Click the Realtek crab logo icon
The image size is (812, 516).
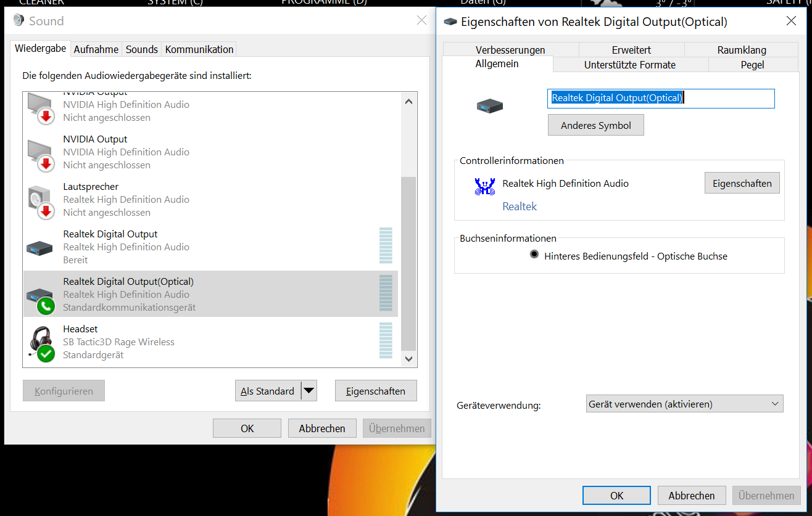point(485,186)
